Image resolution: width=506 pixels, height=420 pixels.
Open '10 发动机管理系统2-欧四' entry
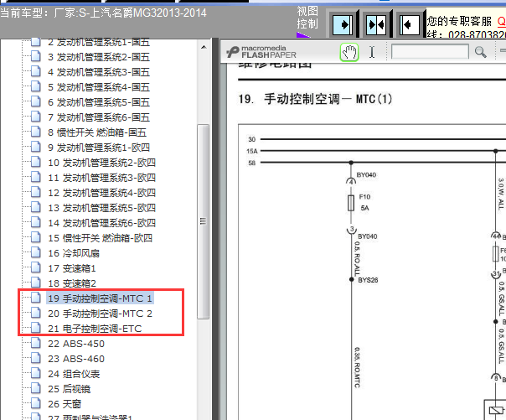point(101,163)
